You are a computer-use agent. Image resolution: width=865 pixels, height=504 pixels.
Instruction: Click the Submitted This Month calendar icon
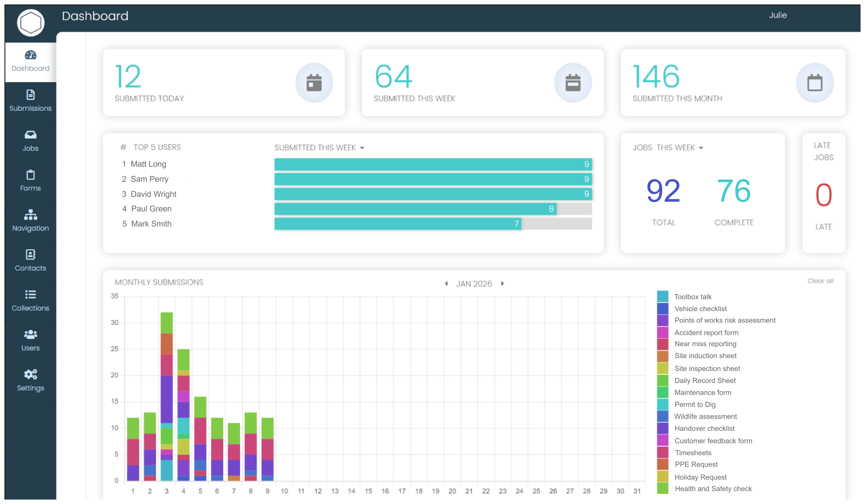click(815, 83)
